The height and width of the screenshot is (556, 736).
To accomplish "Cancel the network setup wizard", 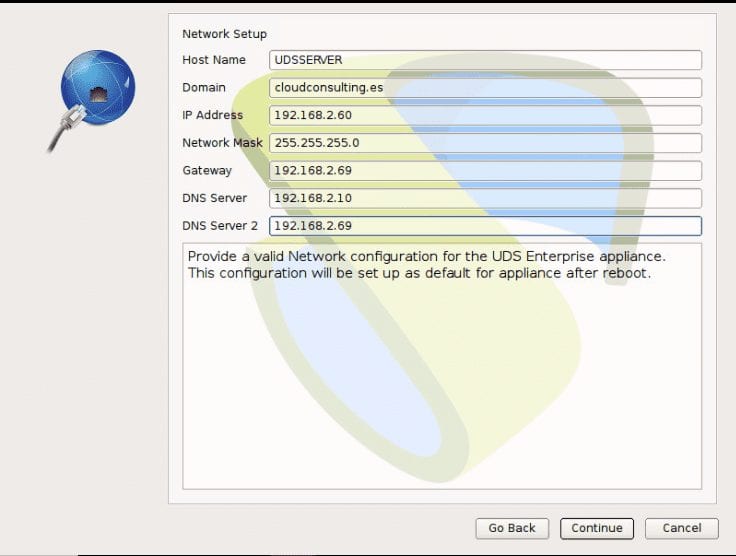I will coord(681,528).
